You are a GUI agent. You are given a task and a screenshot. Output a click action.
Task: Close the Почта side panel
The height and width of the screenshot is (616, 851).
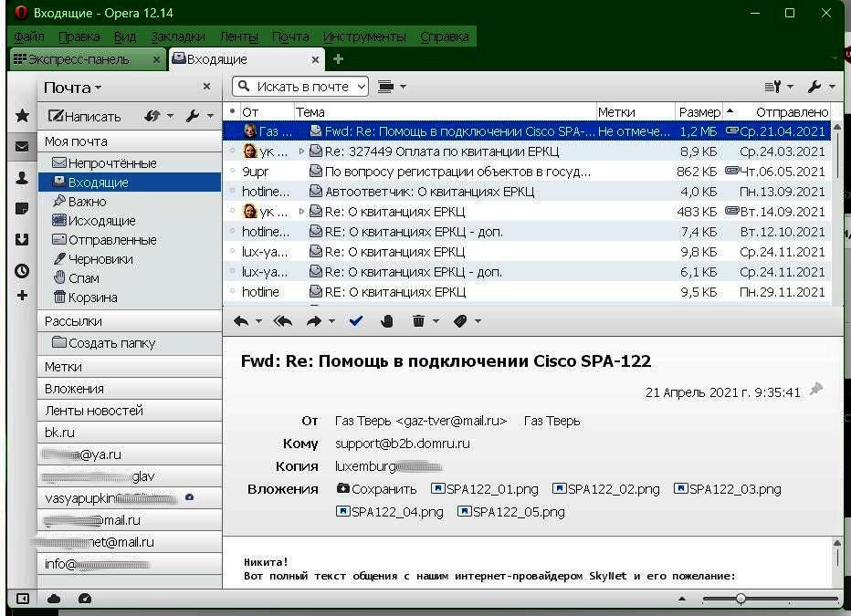coord(206,86)
